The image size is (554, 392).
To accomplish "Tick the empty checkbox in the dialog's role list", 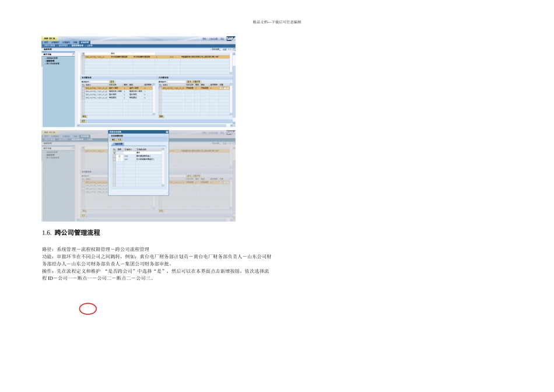I will pyautogui.click(x=120, y=159).
